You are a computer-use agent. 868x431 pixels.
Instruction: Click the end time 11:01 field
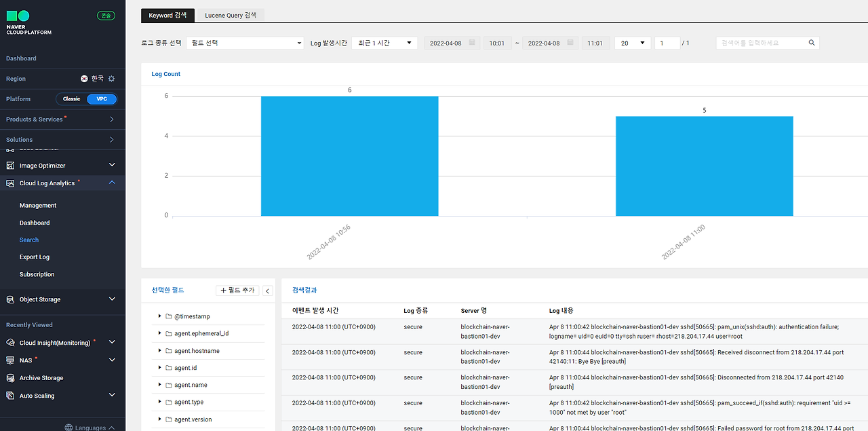pyautogui.click(x=595, y=43)
